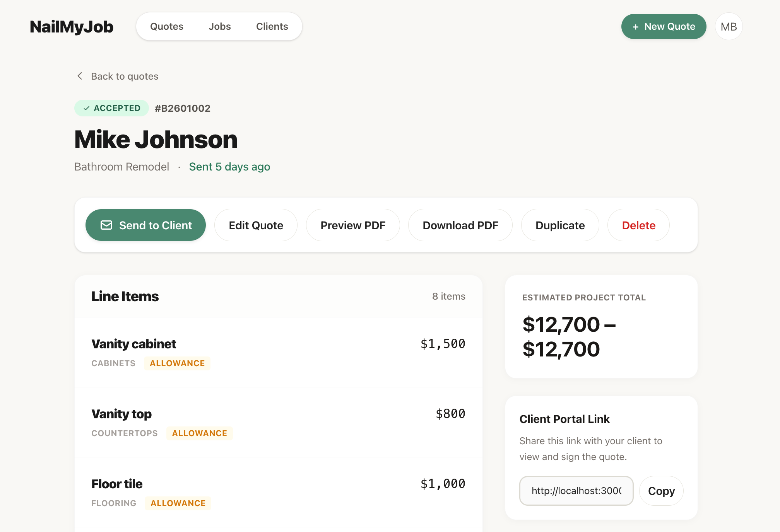Click the checkmark in the ACCEPTED badge

(x=87, y=108)
